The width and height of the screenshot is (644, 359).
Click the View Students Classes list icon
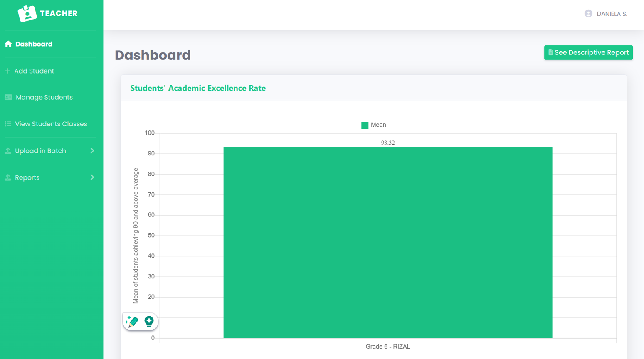(8, 124)
